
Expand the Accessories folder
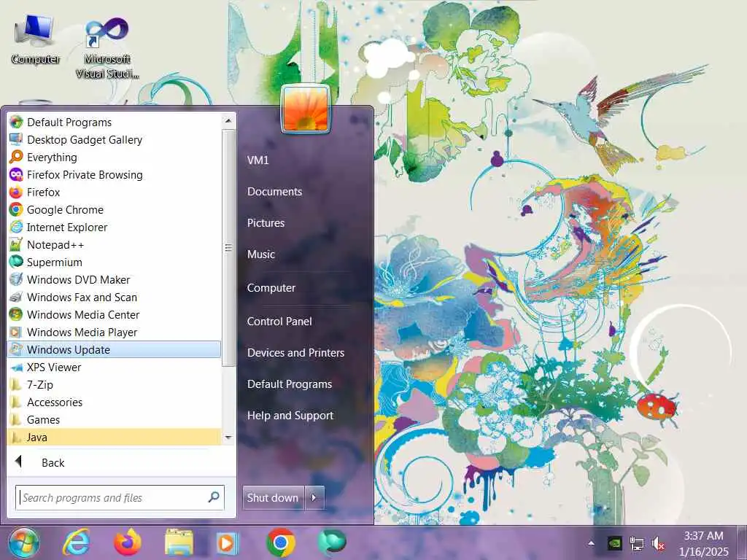point(114,402)
